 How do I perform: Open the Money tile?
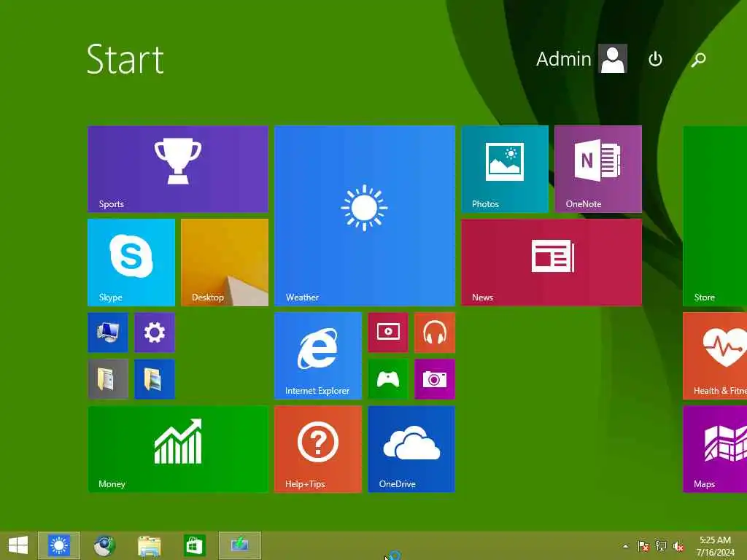click(178, 449)
